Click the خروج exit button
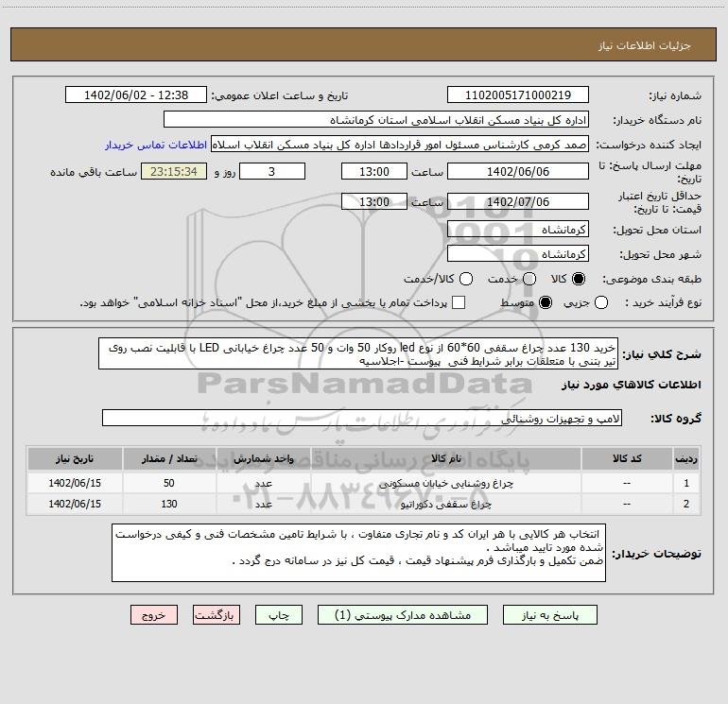Image resolution: width=728 pixels, height=704 pixels. [154, 615]
